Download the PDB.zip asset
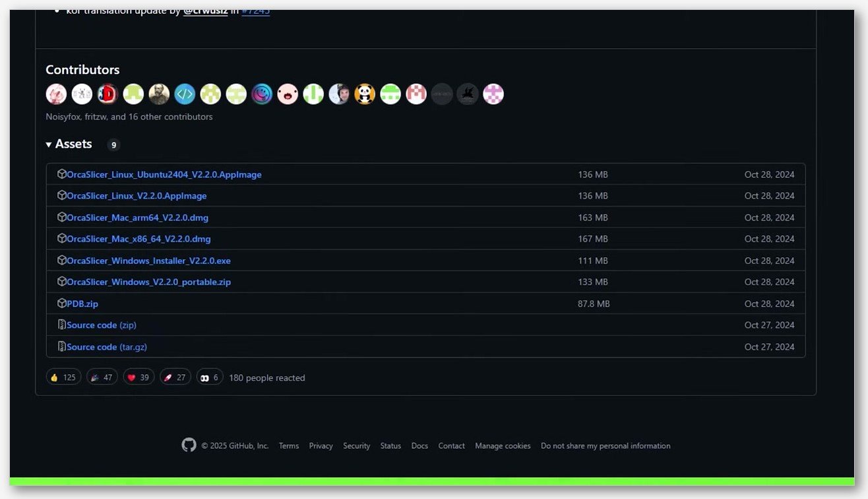 [x=82, y=304]
